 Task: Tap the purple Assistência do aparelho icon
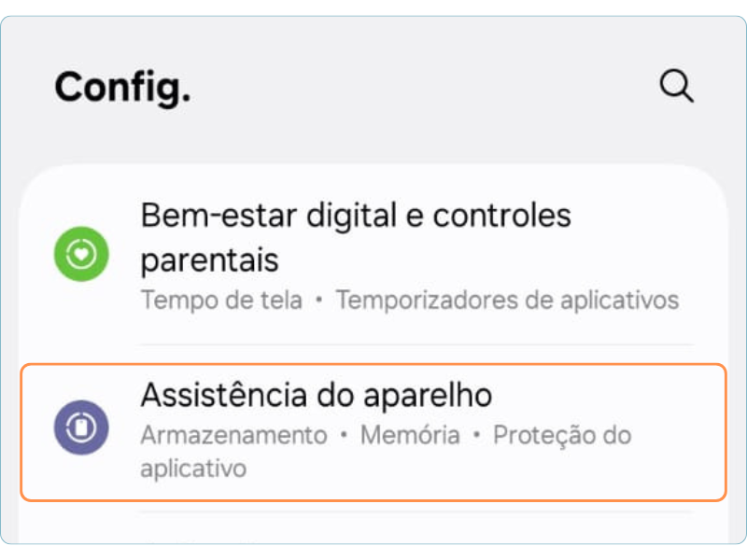point(81,428)
